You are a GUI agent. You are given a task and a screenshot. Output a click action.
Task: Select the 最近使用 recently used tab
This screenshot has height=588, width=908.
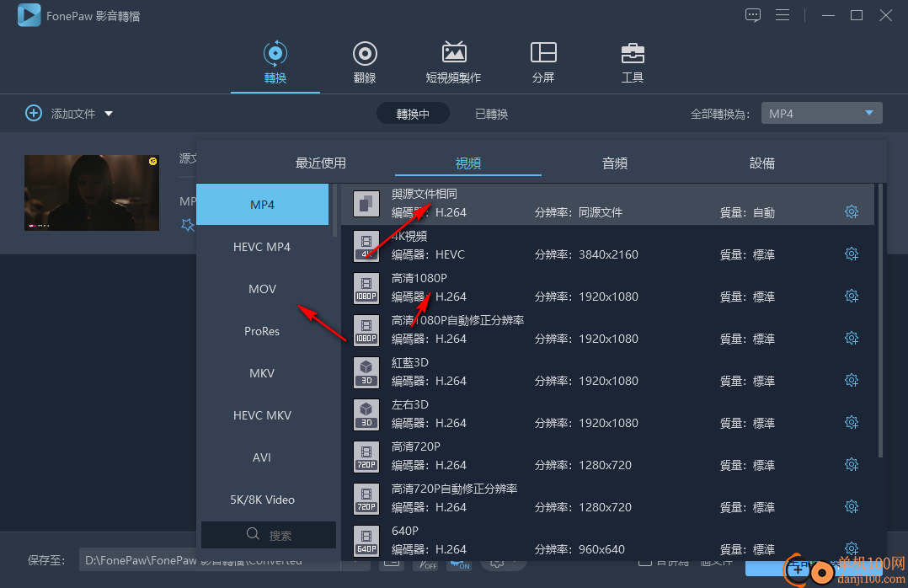(321, 163)
